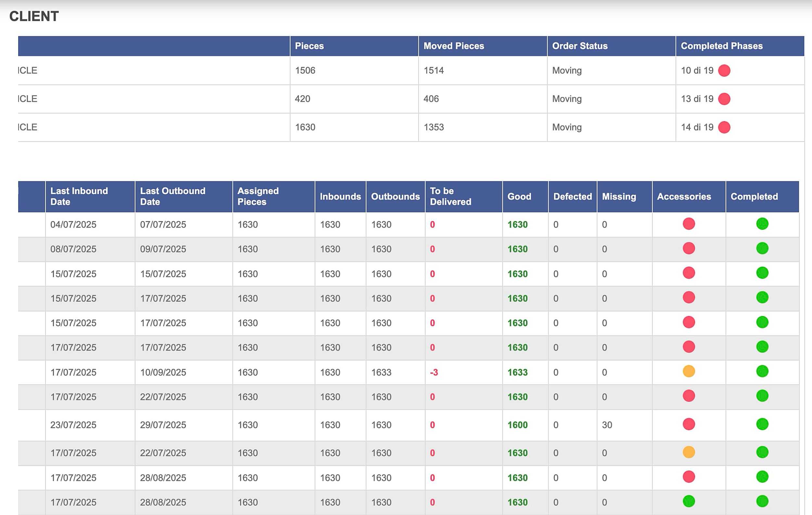Click the Completed Phases column header
Viewport: 812px width, 515px height.
pyautogui.click(x=721, y=46)
